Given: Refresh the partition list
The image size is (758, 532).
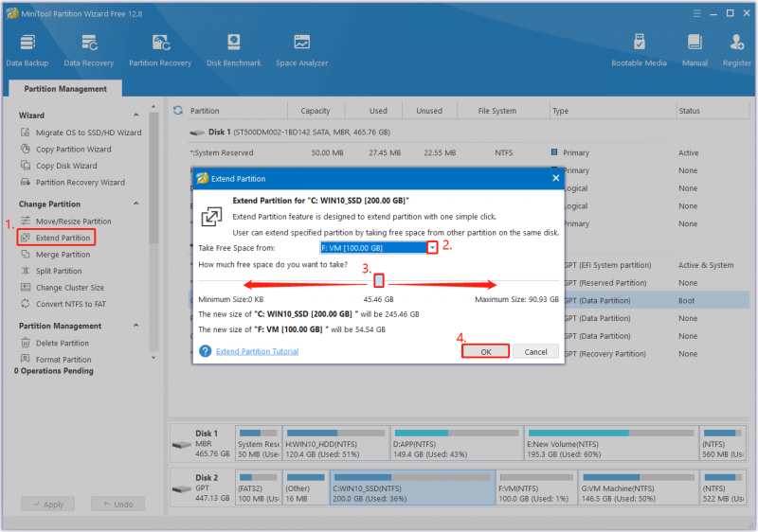Looking at the screenshot, I should click(x=178, y=111).
